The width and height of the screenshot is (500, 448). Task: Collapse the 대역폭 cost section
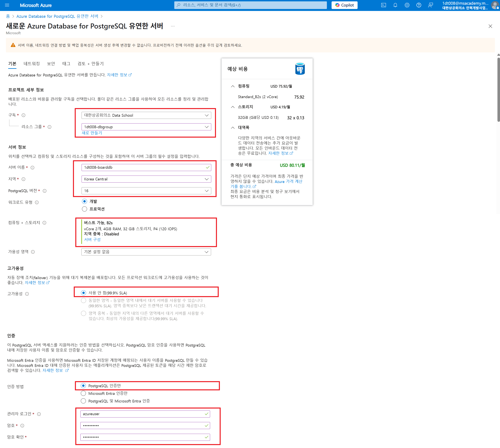pos(233,127)
